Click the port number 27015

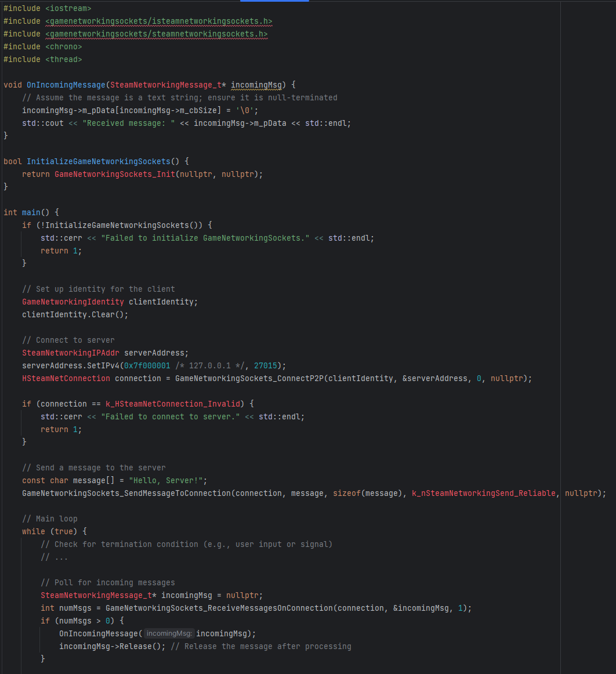click(265, 365)
